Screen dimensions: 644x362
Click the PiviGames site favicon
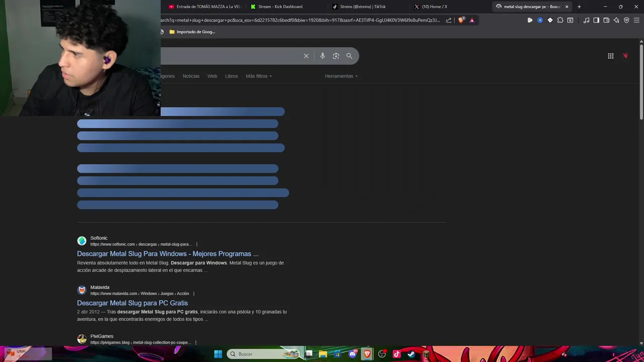pos(82,339)
